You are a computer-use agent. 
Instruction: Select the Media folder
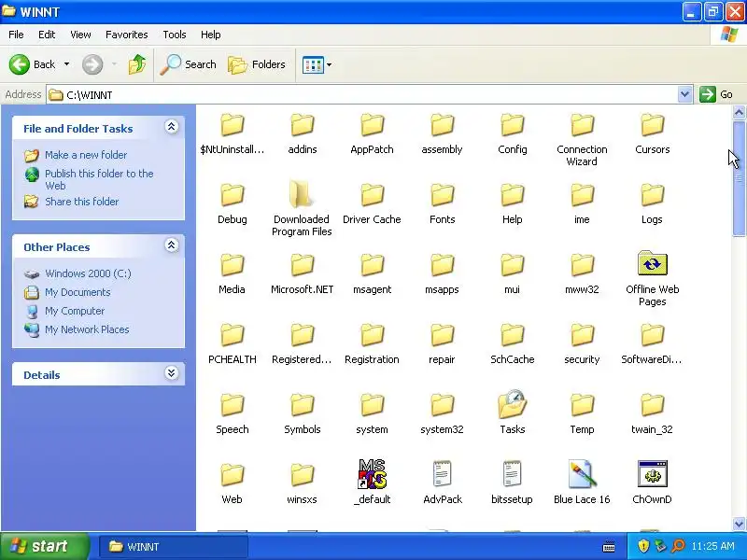click(232, 273)
